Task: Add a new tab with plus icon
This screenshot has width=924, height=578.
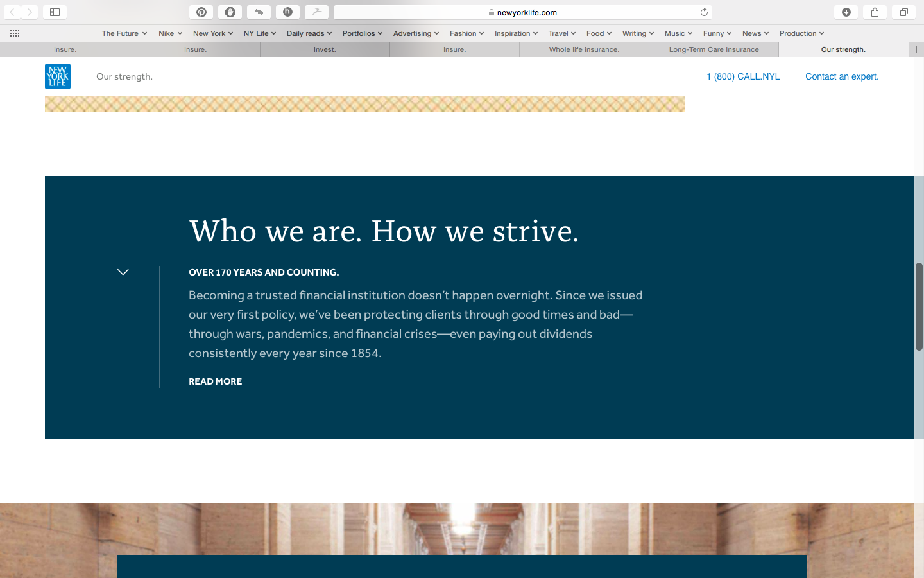Action: point(916,49)
